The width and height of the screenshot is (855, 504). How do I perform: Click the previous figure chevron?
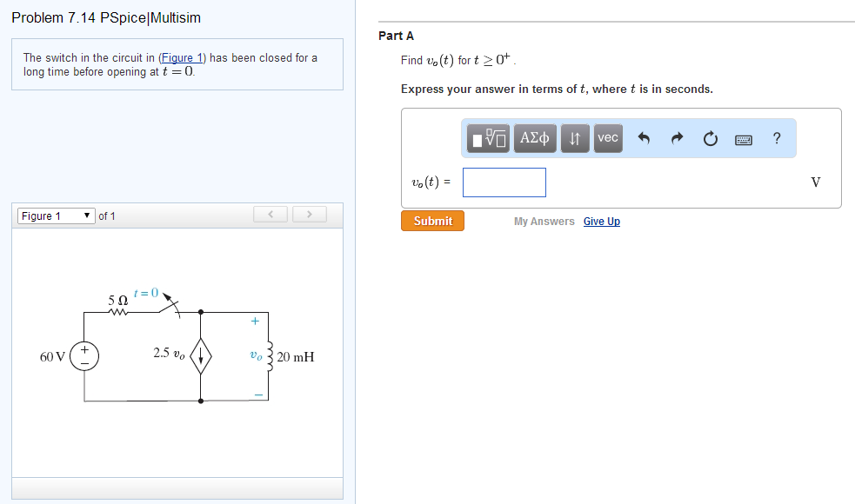point(270,214)
